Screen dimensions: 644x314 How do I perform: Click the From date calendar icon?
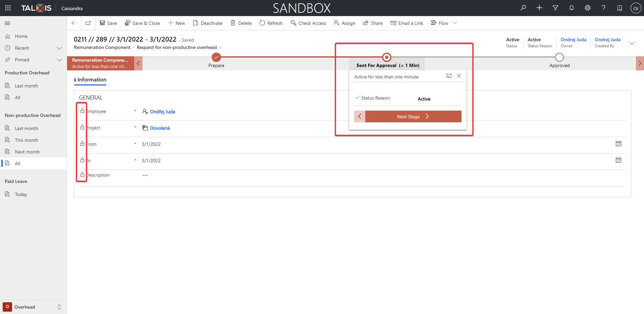click(x=619, y=144)
